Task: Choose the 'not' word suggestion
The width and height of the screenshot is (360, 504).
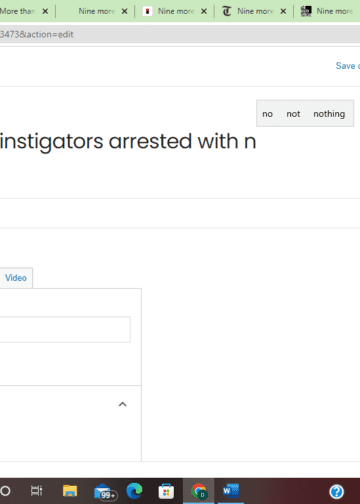Action: tap(293, 114)
